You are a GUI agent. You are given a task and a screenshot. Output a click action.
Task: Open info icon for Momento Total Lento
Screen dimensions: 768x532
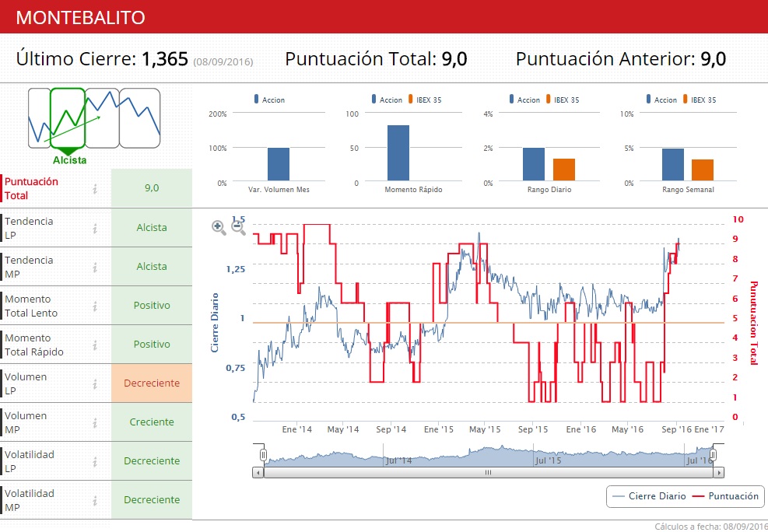(95, 306)
